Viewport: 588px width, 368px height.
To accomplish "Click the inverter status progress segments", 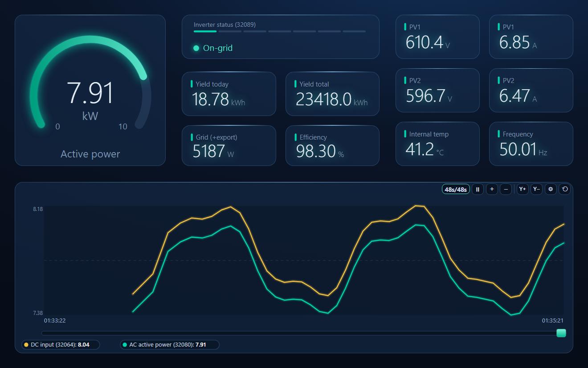I will tap(280, 32).
